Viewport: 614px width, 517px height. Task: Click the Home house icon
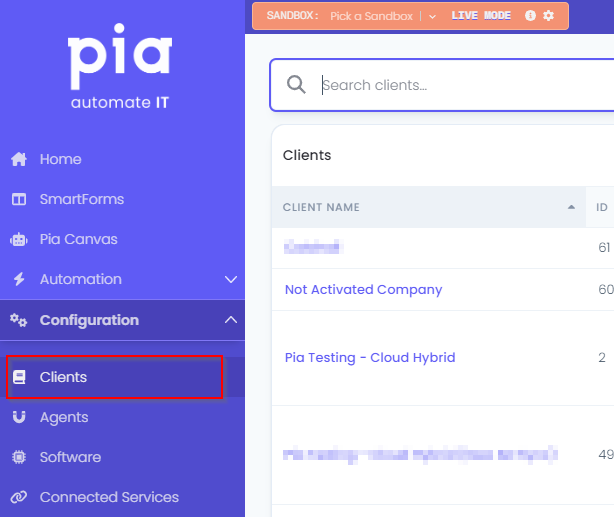[19, 159]
